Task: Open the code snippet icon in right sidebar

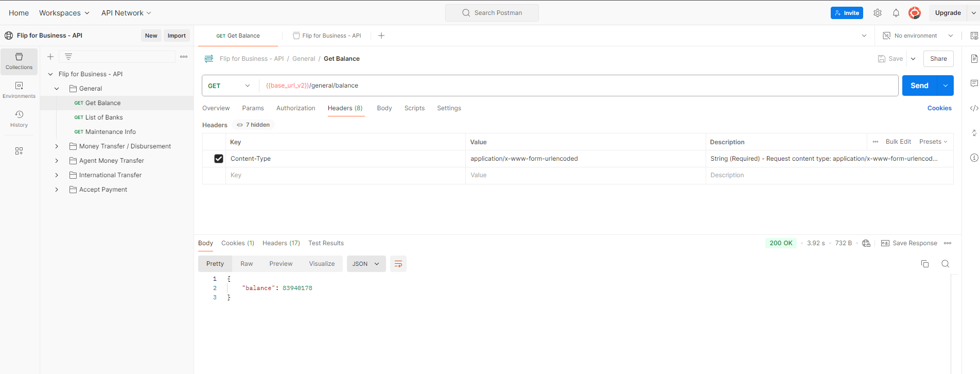Action: point(974,108)
